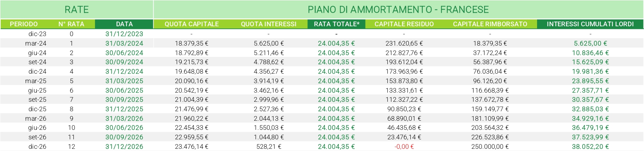This screenshot has height=151, width=644.
Task: Click the RATA TOTALE* header cell
Action: tap(336, 24)
